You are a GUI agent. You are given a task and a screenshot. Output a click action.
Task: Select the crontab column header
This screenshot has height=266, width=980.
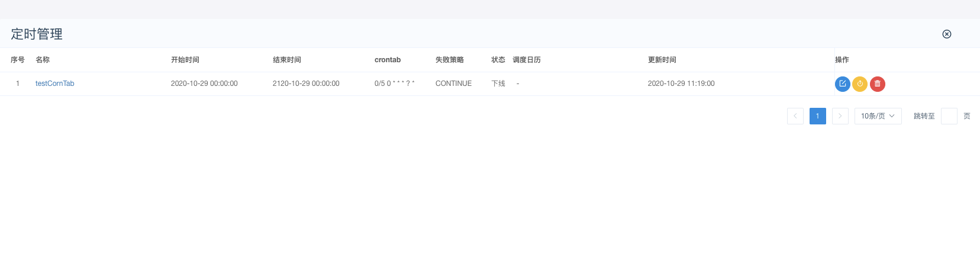[x=388, y=60]
